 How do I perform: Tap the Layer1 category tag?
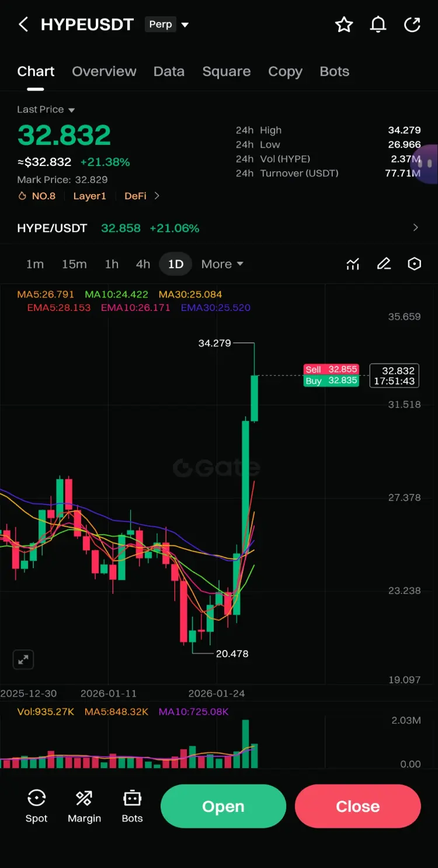89,196
